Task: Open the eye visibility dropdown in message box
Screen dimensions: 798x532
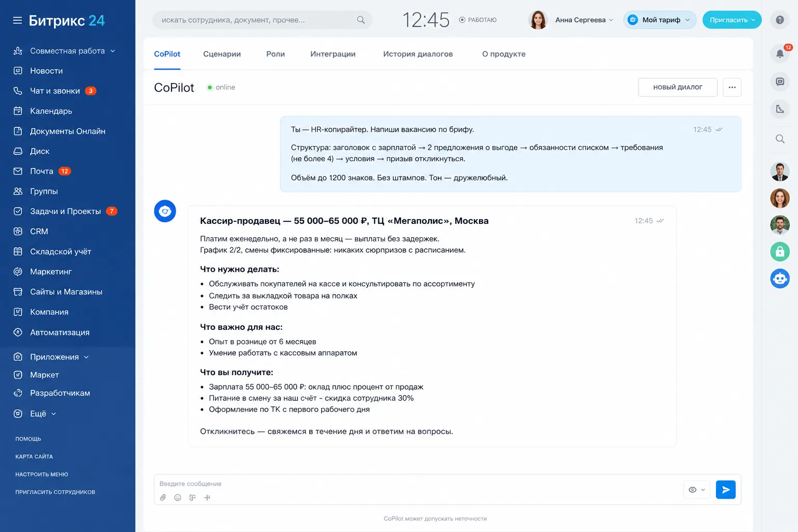Action: (x=696, y=489)
